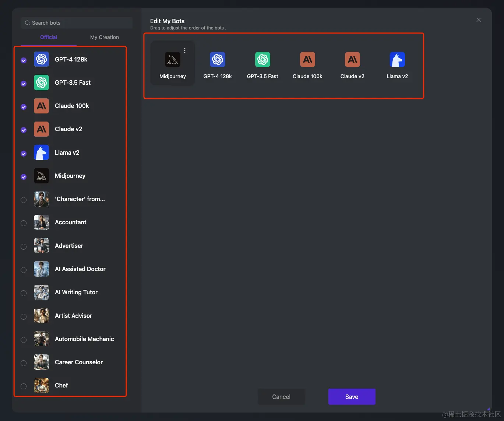Screen dimensions: 504x421
Task: Select the Claude v2 card in My Bots
Action: pyautogui.click(x=352, y=63)
